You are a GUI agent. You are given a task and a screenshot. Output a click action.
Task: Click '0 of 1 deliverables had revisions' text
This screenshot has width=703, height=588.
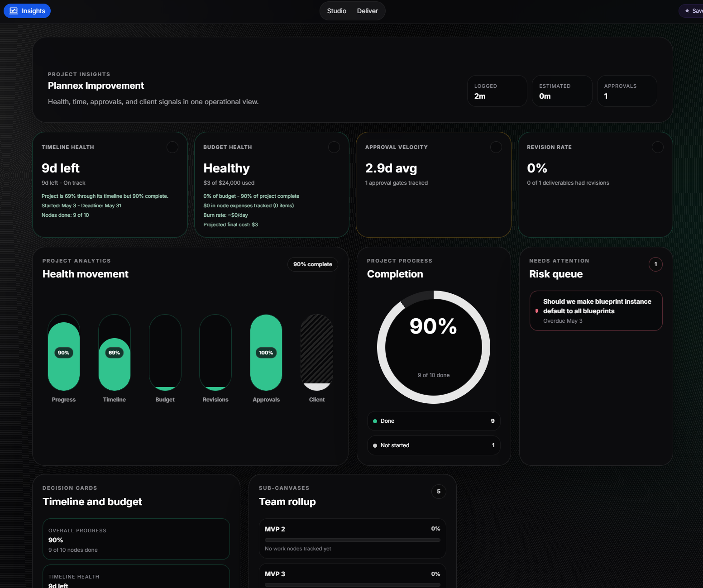click(x=568, y=183)
